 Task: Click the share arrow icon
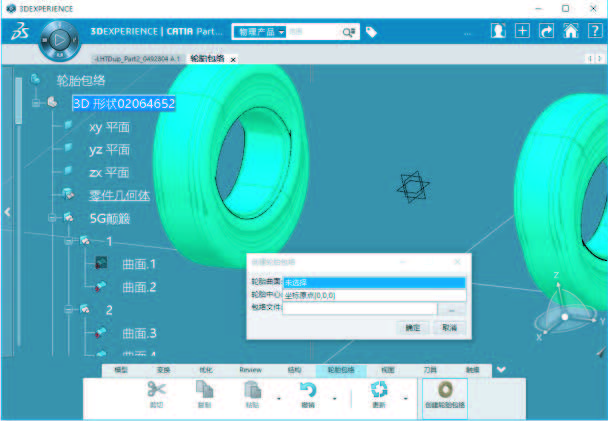click(546, 31)
